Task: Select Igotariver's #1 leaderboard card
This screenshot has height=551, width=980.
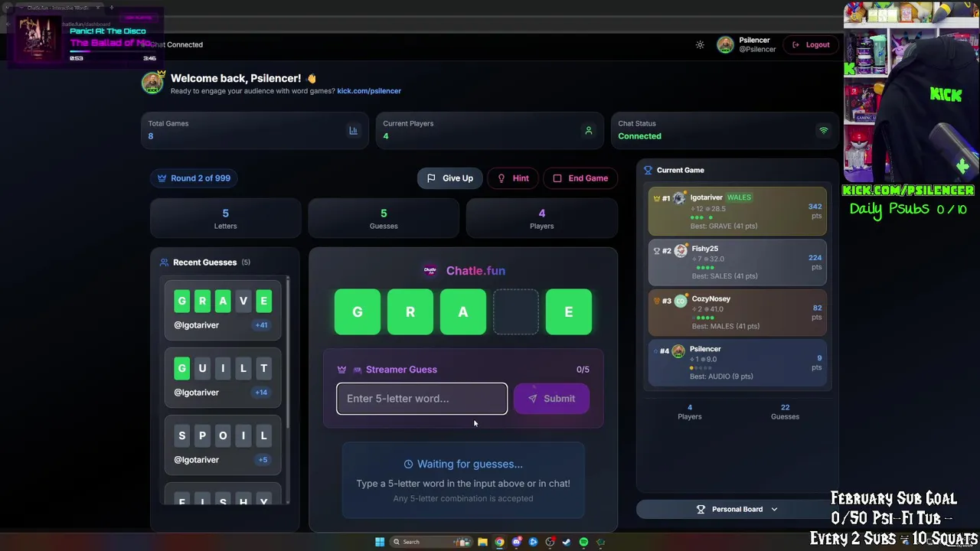Action: click(737, 211)
